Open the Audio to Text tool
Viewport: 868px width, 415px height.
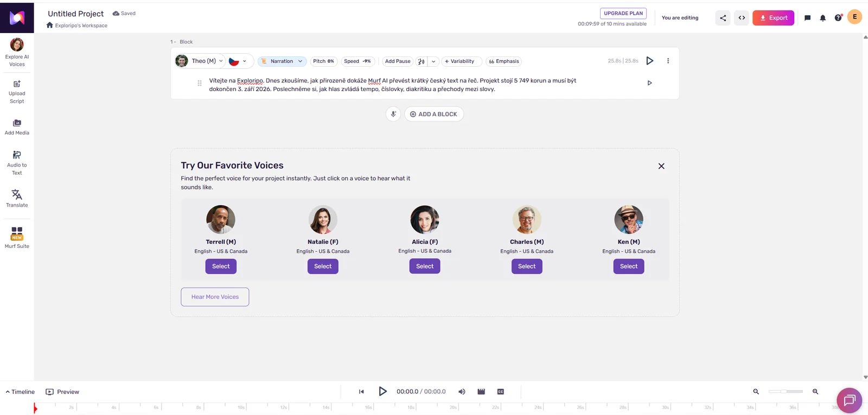click(x=17, y=163)
